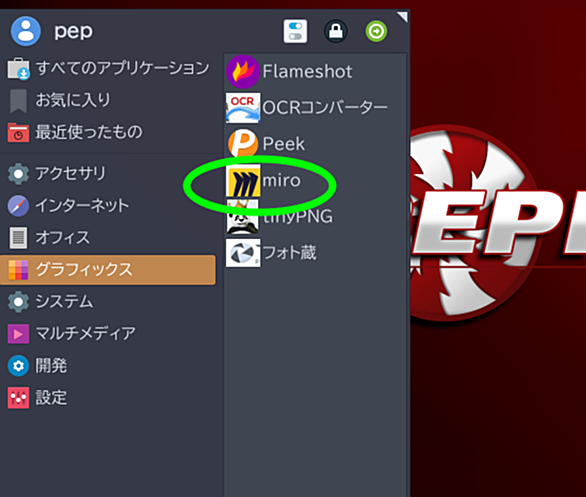
Task: Click the グラフィックス palette icon
Action: pos(18,270)
